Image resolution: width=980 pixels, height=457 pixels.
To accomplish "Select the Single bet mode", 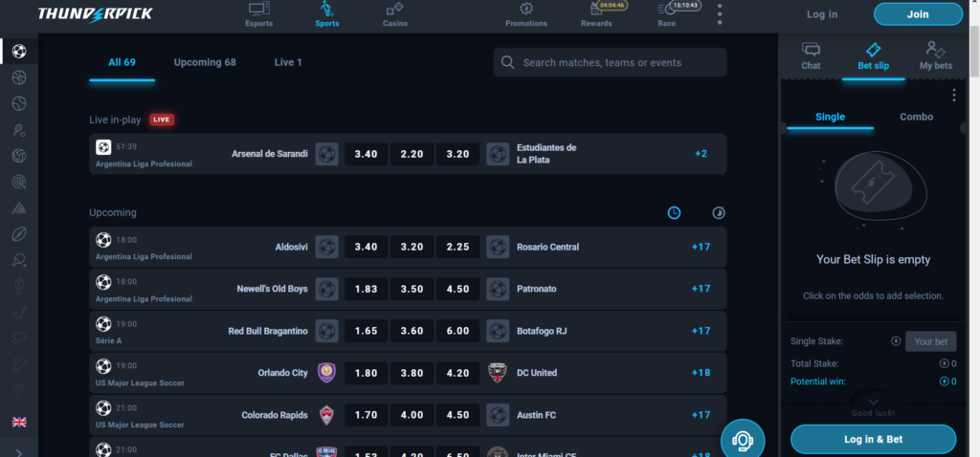I will pos(830,117).
